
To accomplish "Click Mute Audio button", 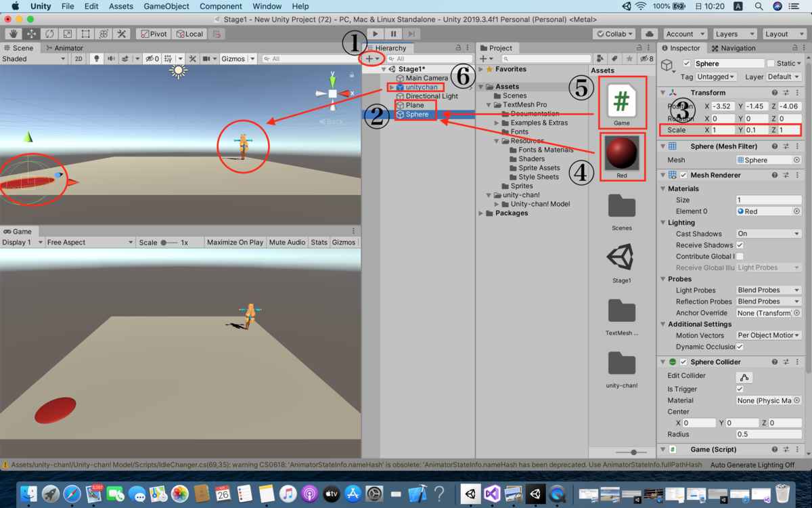I will [x=287, y=242].
